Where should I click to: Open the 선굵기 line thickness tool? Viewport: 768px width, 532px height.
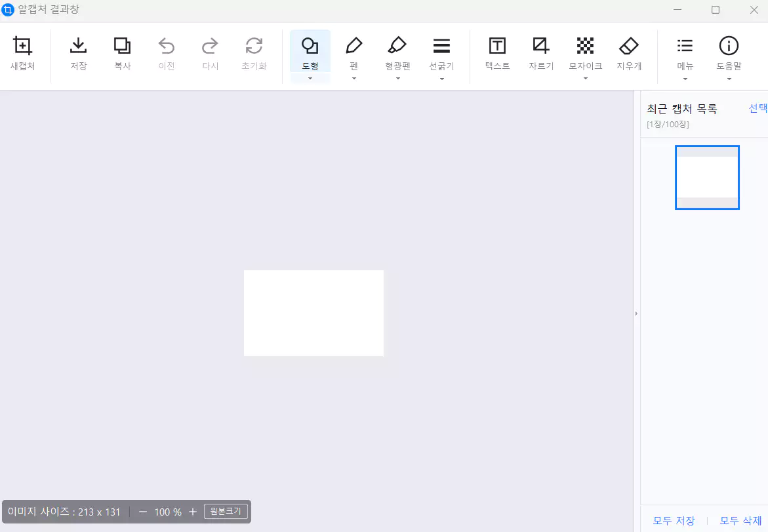442,53
